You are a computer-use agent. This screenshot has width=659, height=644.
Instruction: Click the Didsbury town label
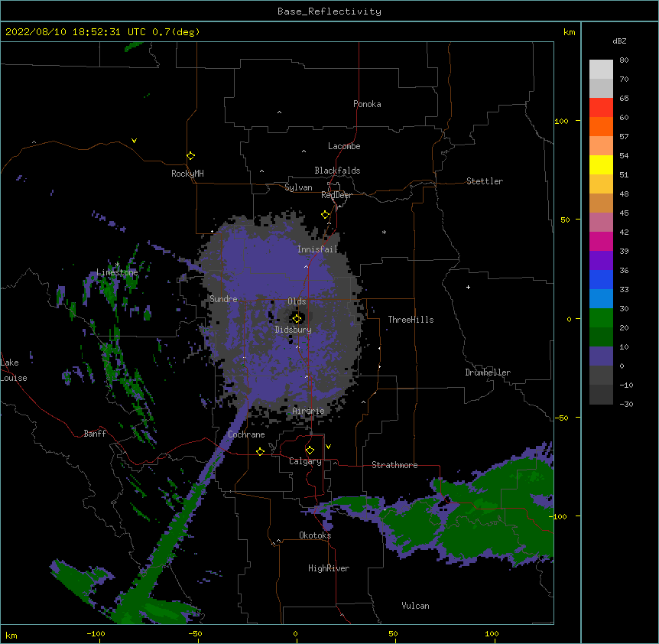294,330
